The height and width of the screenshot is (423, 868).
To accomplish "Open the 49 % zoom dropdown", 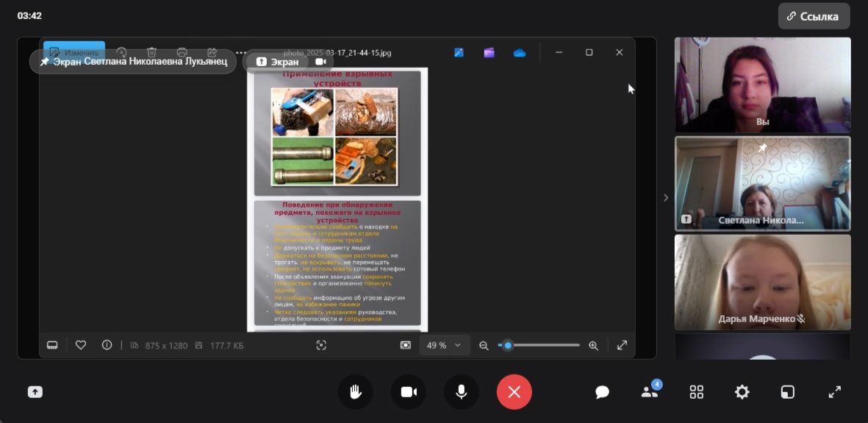I will tap(445, 345).
